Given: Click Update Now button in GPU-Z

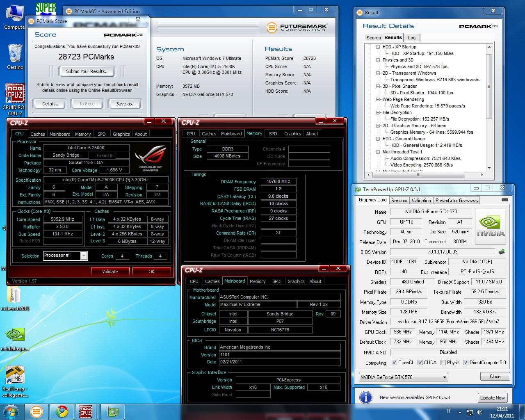Looking at the screenshot, I should click(x=493, y=398).
